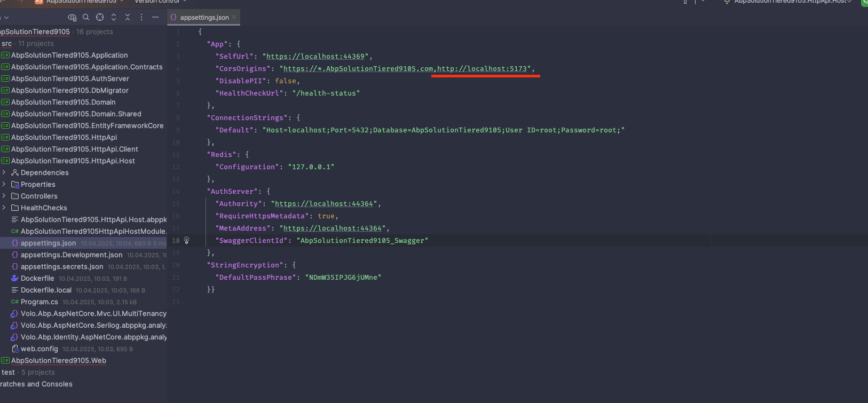The image size is (868, 403).
Task: Click the Expand All arrows icon
Action: pos(114,17)
